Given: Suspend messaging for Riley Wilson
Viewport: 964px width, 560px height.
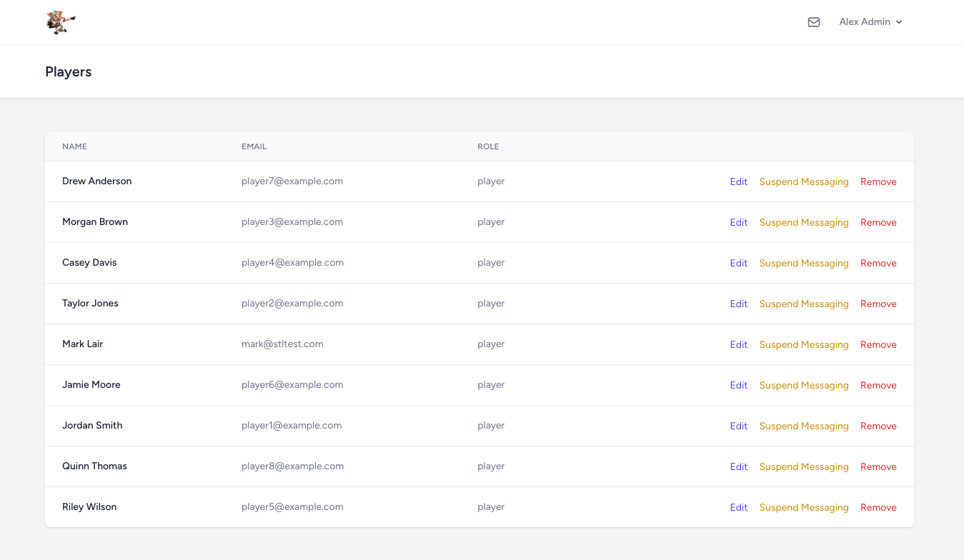Looking at the screenshot, I should (x=804, y=507).
